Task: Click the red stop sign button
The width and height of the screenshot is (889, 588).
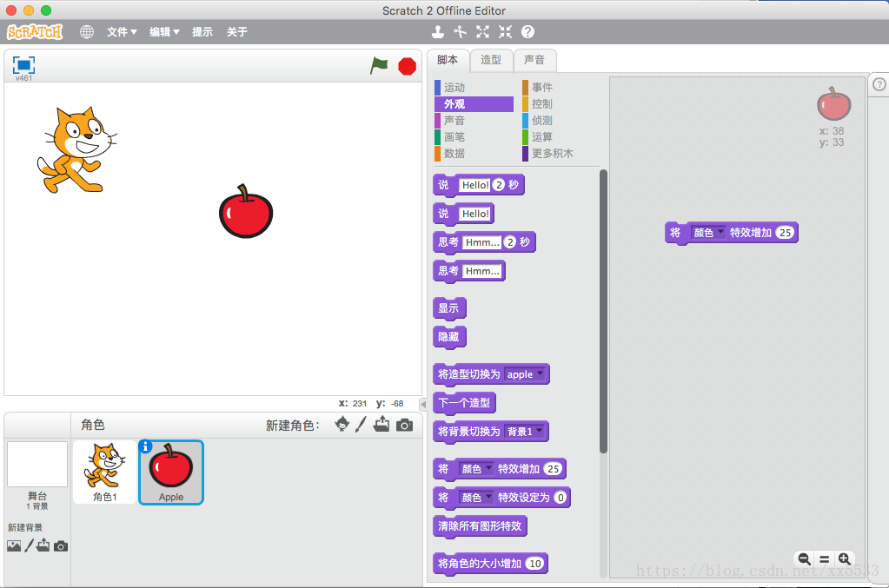Action: pos(407,66)
